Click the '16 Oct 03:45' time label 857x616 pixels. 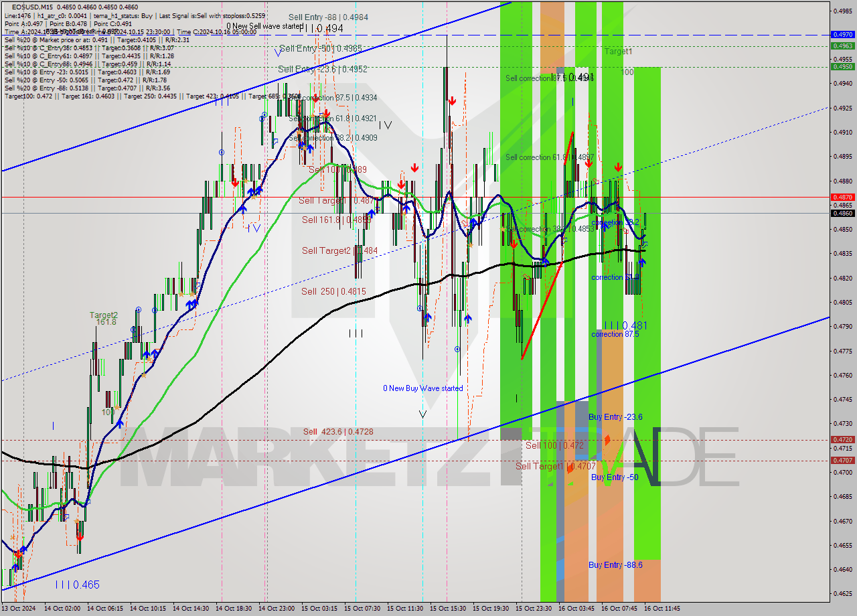(575, 609)
